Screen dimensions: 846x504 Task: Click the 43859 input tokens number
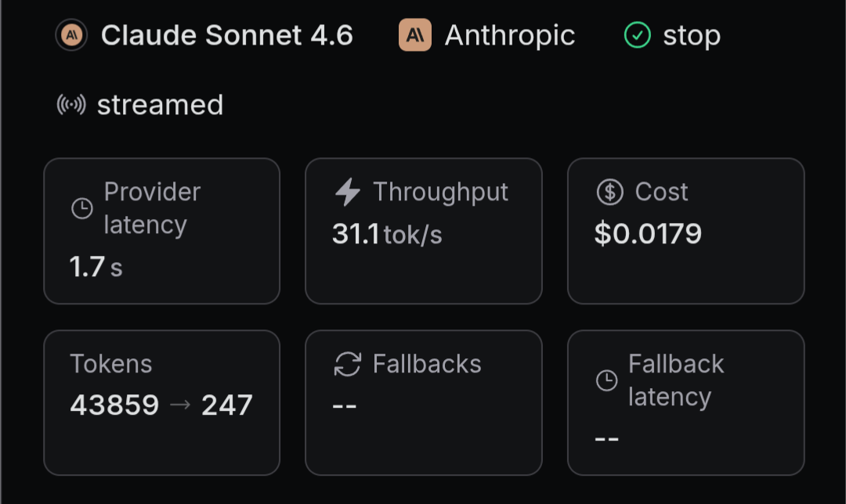(114, 405)
